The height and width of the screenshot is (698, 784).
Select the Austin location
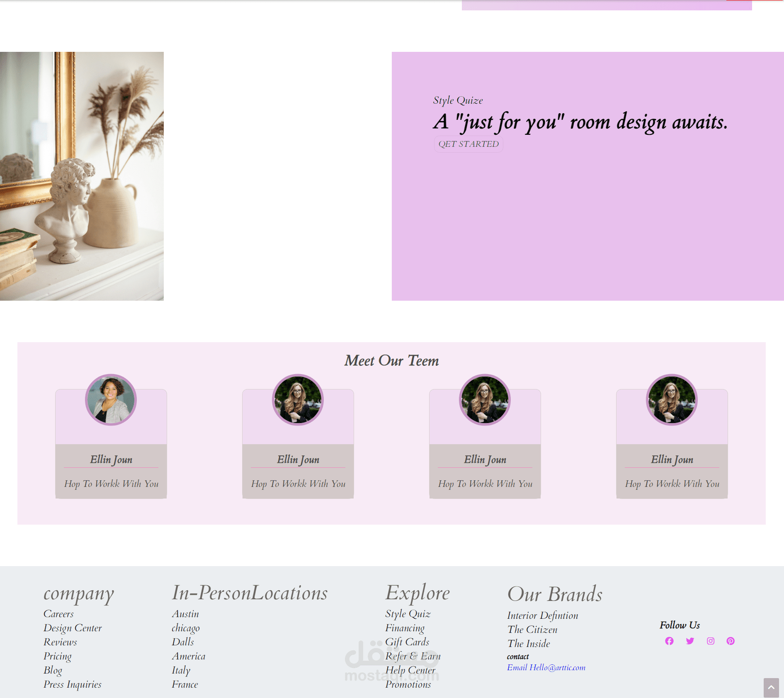pyautogui.click(x=185, y=614)
